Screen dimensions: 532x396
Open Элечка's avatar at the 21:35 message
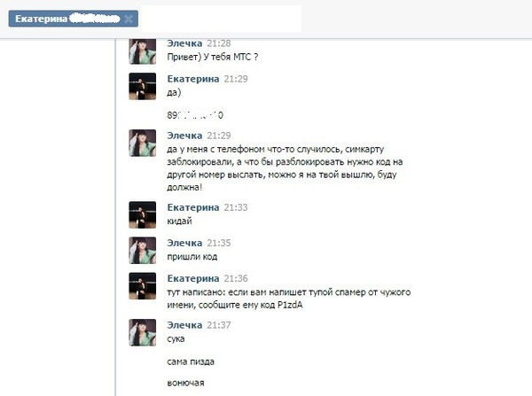pyautogui.click(x=143, y=250)
